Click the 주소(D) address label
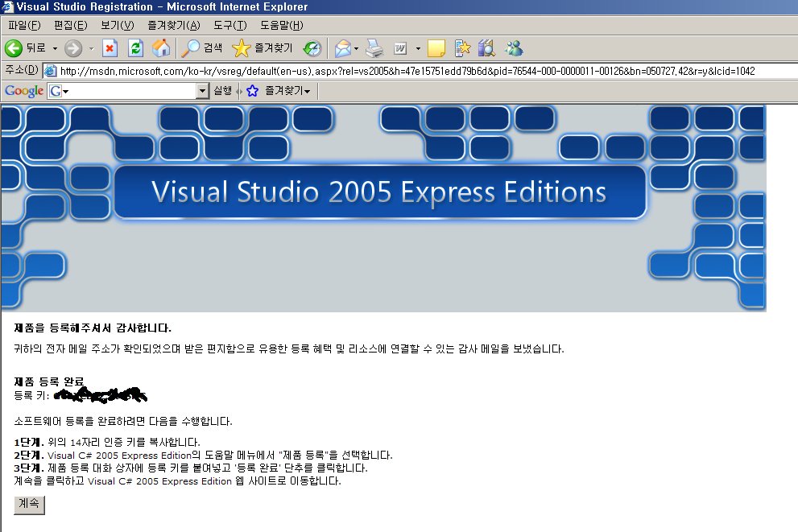The width and height of the screenshot is (798, 532). click(x=22, y=70)
